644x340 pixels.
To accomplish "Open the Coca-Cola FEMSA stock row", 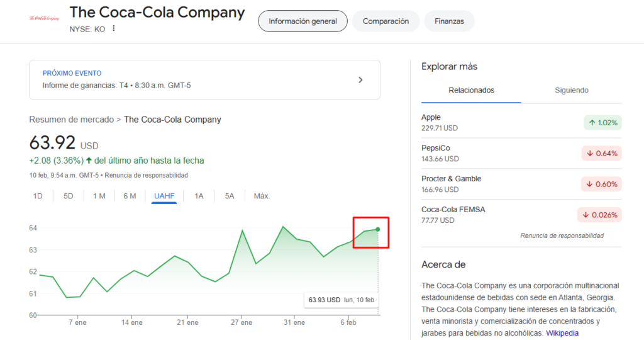I will click(521, 215).
